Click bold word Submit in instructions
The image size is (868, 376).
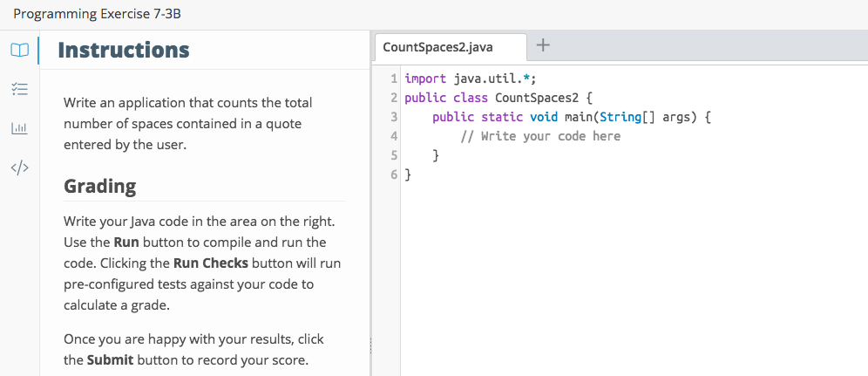[110, 360]
